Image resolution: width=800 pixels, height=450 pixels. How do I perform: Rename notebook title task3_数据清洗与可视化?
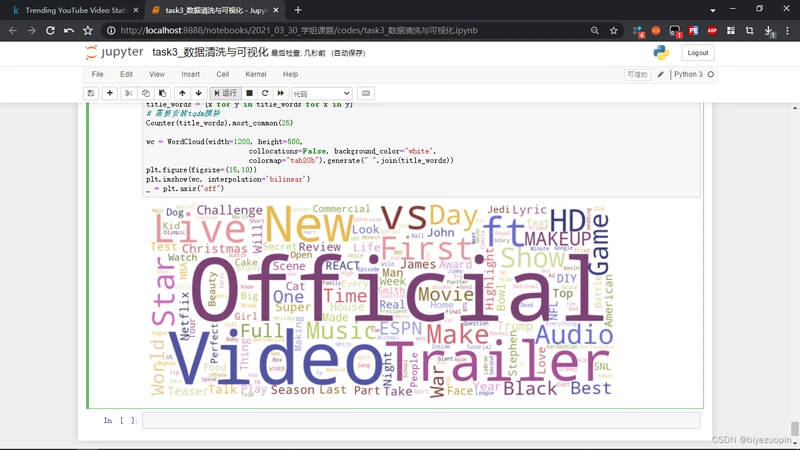point(210,52)
